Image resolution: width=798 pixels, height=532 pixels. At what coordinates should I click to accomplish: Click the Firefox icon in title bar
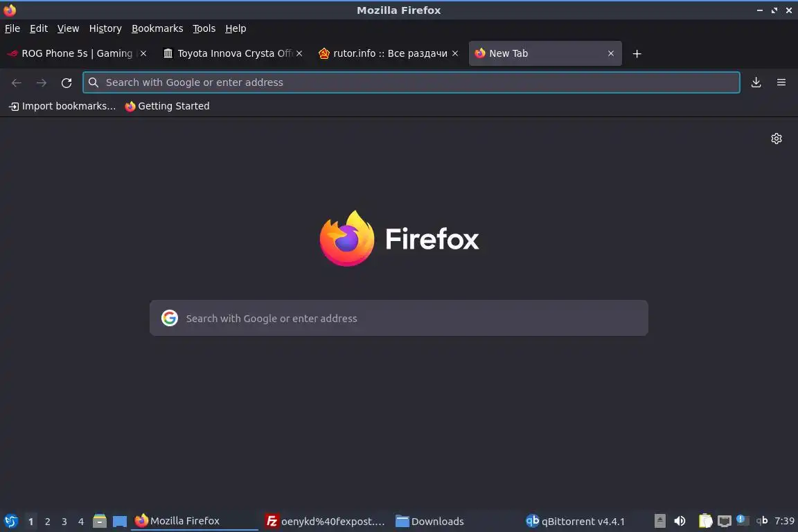[x=10, y=10]
